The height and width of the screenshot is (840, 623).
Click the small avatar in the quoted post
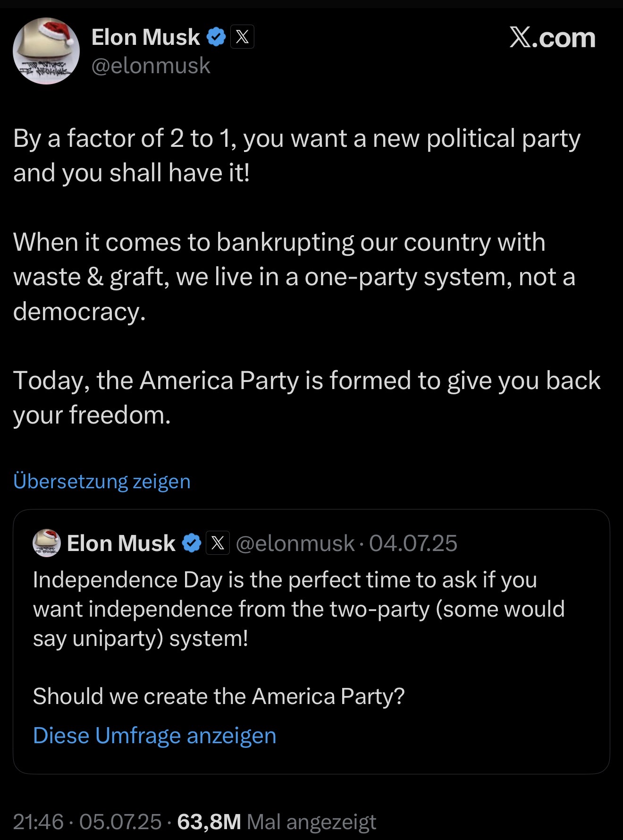coord(46,543)
